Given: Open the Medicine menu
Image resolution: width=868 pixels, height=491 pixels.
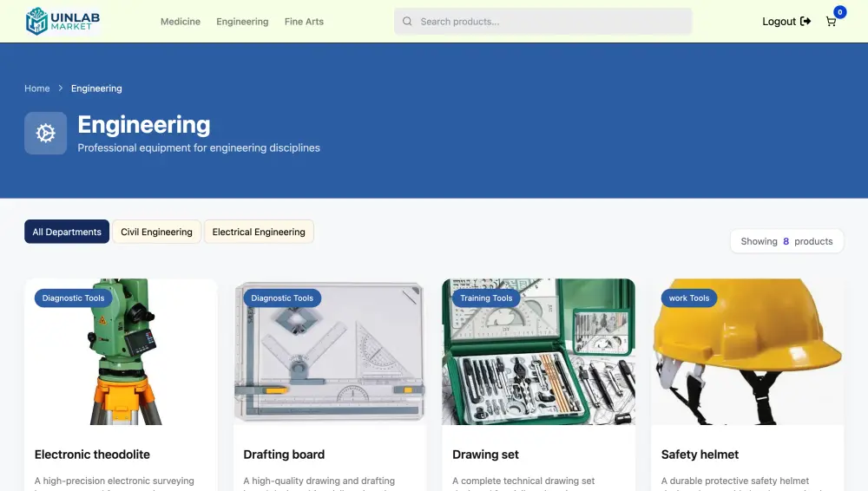Looking at the screenshot, I should (181, 22).
